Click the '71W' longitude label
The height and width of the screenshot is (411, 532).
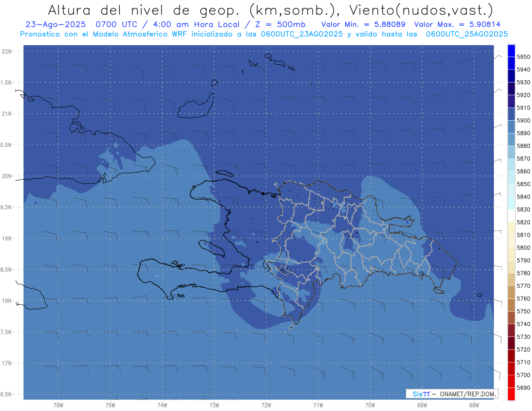tap(318, 405)
